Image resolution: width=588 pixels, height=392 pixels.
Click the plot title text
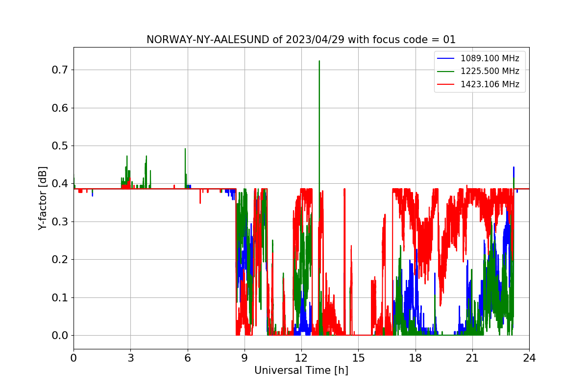coord(301,40)
